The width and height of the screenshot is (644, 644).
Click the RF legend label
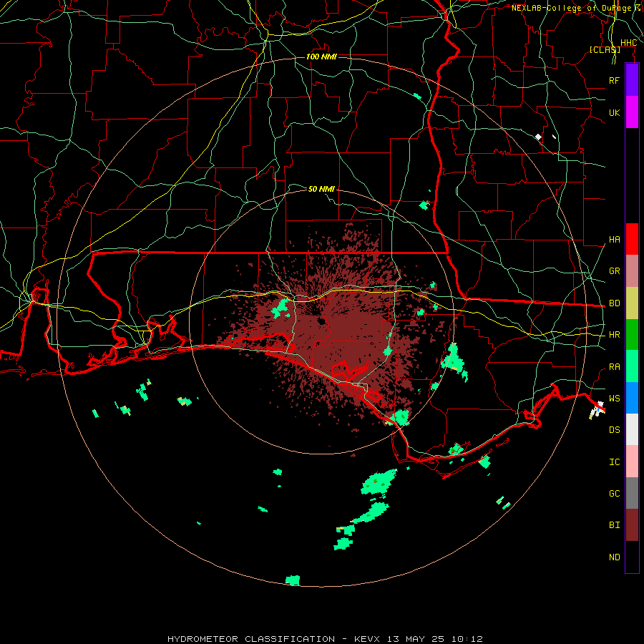pyautogui.click(x=614, y=80)
